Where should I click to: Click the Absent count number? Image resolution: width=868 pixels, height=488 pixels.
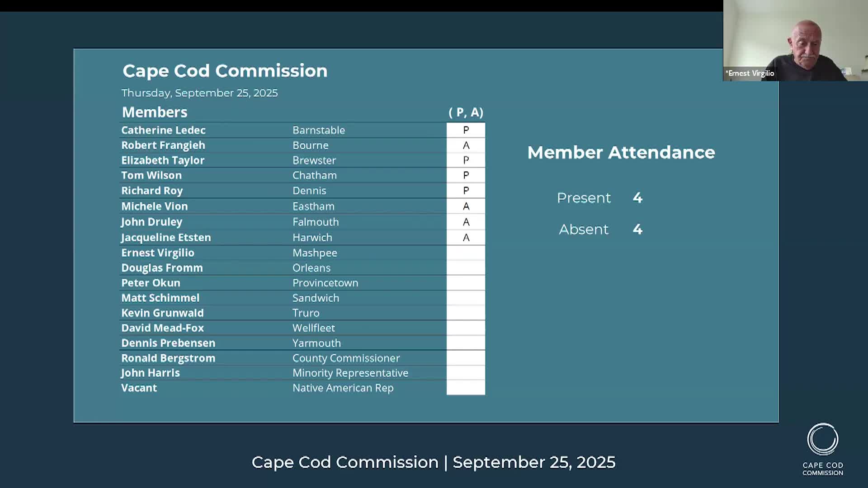(637, 230)
